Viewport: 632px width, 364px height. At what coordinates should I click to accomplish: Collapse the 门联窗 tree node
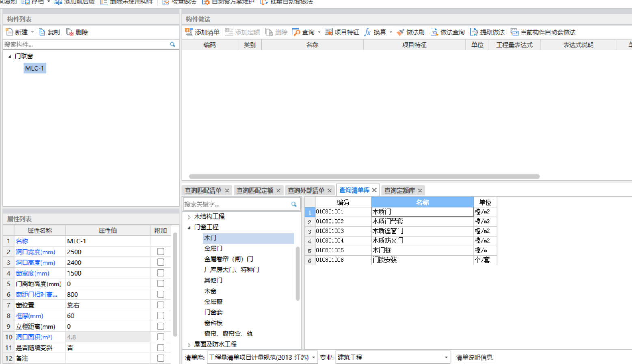[10, 56]
